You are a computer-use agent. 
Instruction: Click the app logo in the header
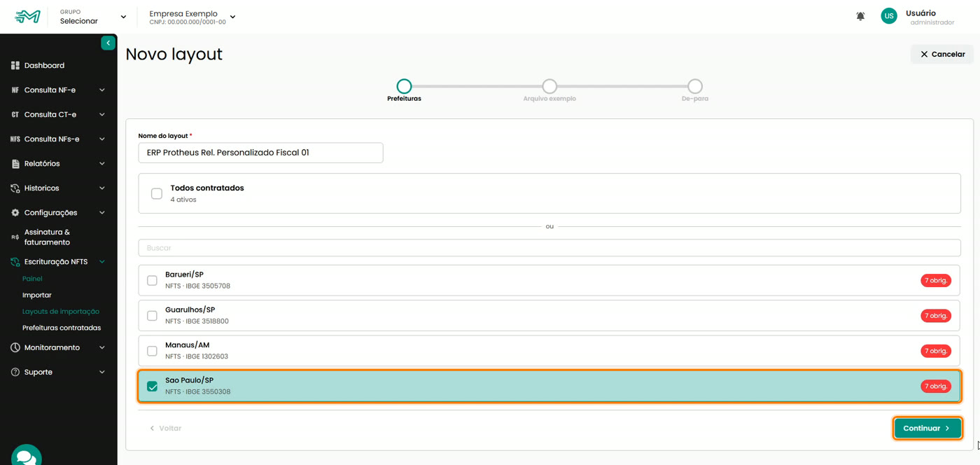point(28,16)
